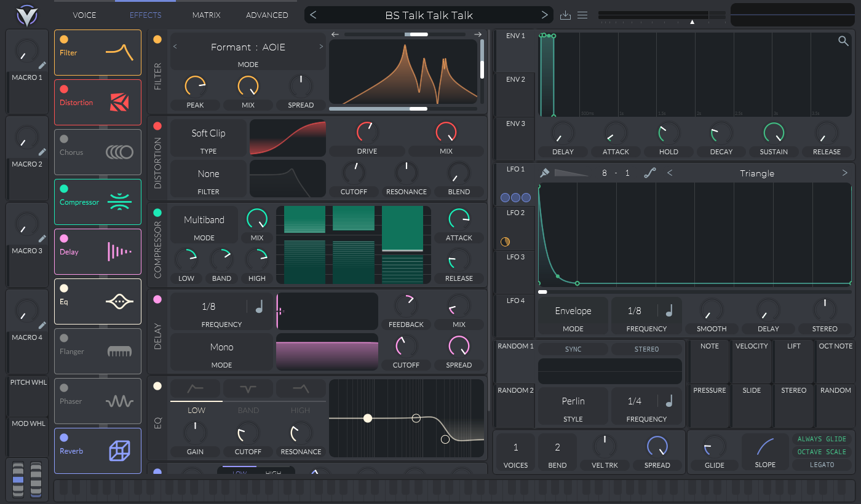This screenshot has height=504, width=861.
Task: Click the Macro 4 edit pencil icon
Action: pos(42,325)
